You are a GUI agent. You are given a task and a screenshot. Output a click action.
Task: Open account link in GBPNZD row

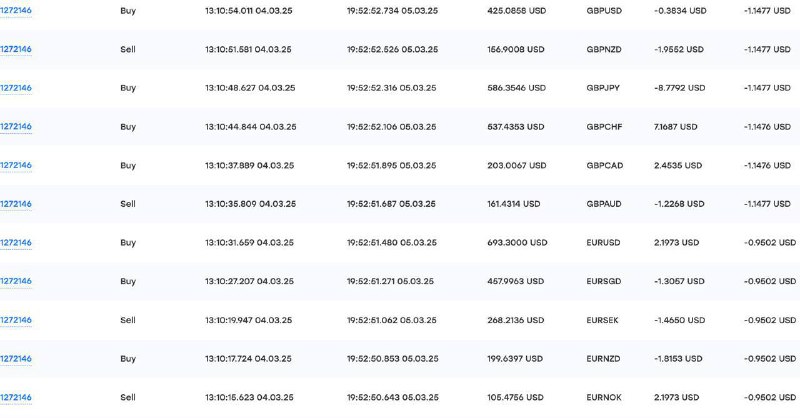(16, 49)
